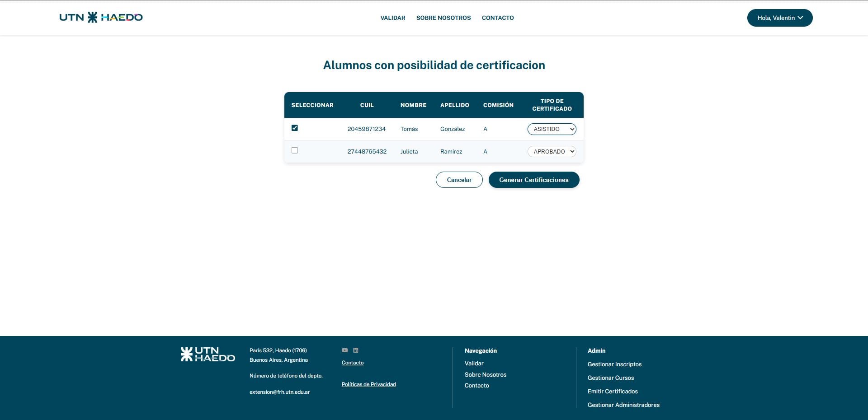
Task: Click the address París 532, Haedo
Action: (278, 350)
